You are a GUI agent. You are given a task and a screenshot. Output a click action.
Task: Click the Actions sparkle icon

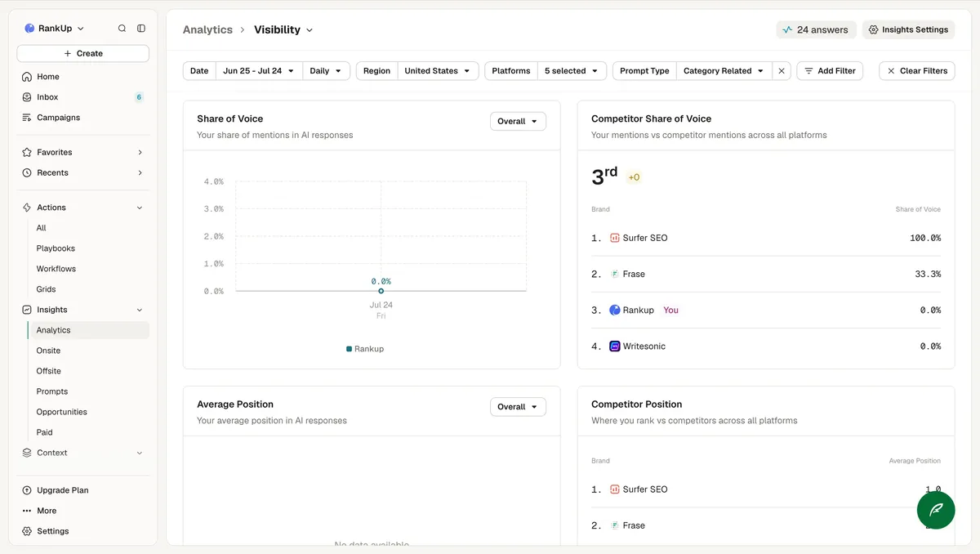click(x=28, y=208)
